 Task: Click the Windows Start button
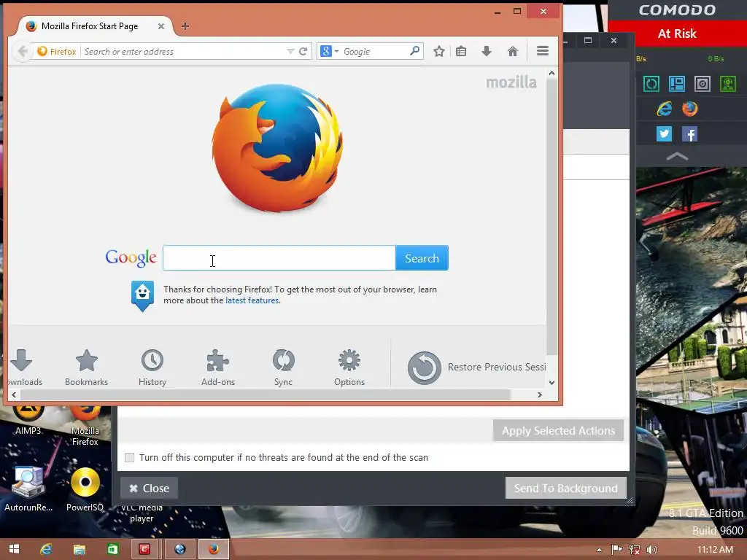(x=15, y=549)
